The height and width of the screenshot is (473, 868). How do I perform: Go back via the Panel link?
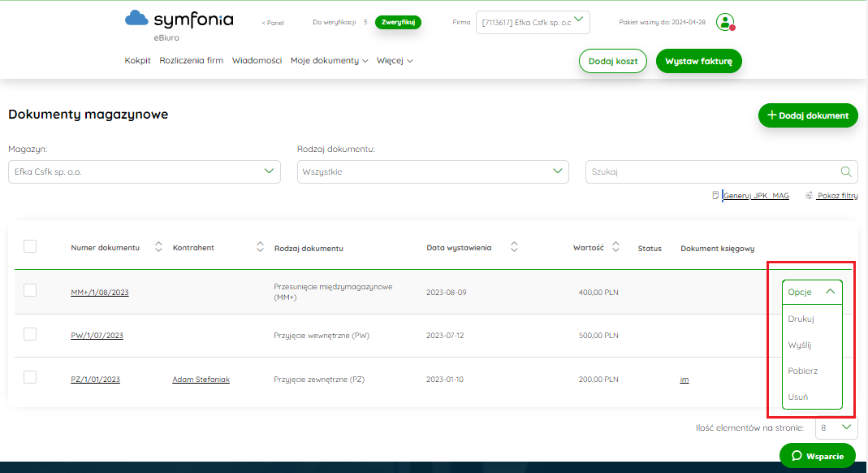pyautogui.click(x=272, y=23)
